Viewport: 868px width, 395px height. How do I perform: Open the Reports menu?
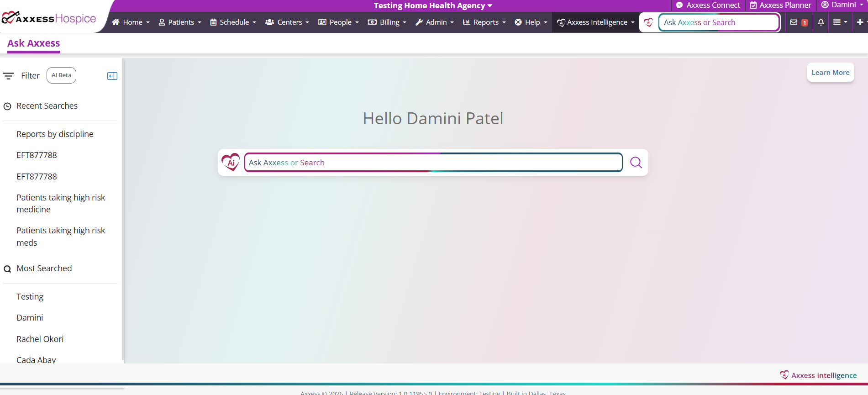click(484, 22)
